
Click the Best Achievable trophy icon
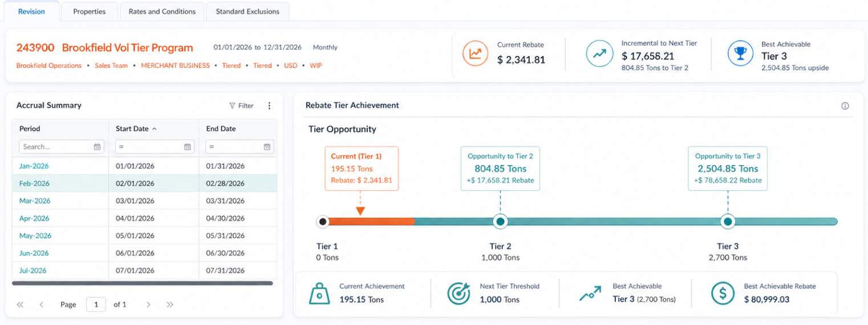click(740, 54)
